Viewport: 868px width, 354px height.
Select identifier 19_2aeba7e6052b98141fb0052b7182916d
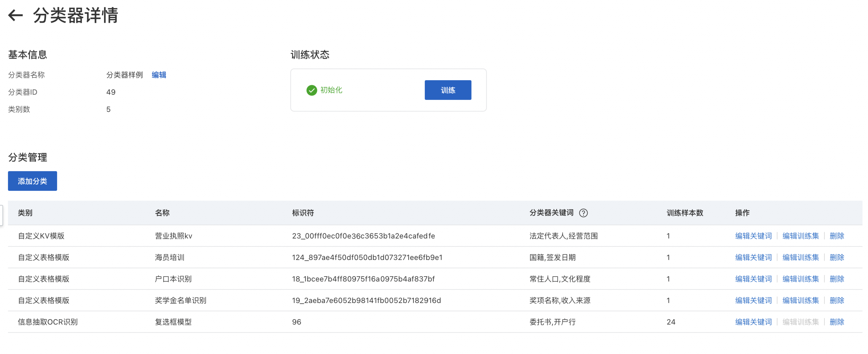point(366,300)
